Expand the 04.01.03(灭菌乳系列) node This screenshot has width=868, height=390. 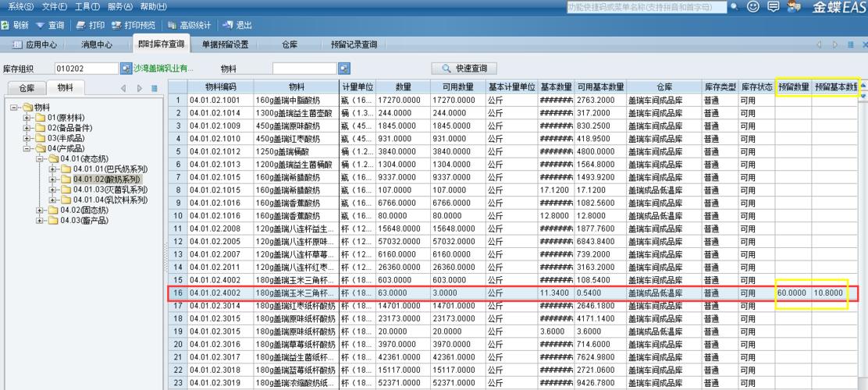[x=52, y=190]
